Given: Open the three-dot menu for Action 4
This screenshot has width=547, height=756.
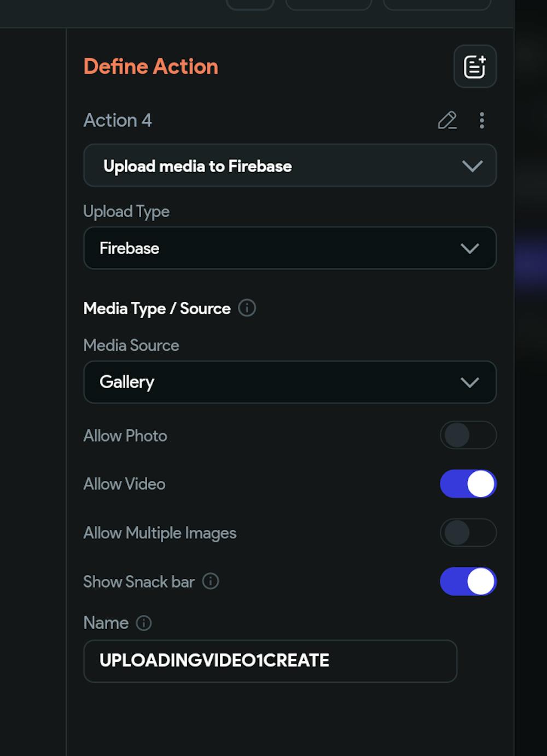Looking at the screenshot, I should coord(482,120).
